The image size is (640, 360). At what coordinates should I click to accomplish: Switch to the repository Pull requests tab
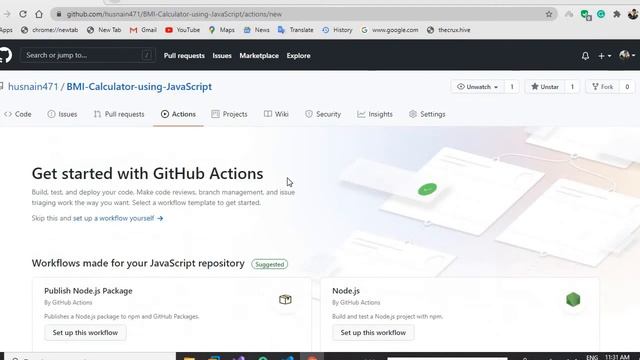pos(119,114)
